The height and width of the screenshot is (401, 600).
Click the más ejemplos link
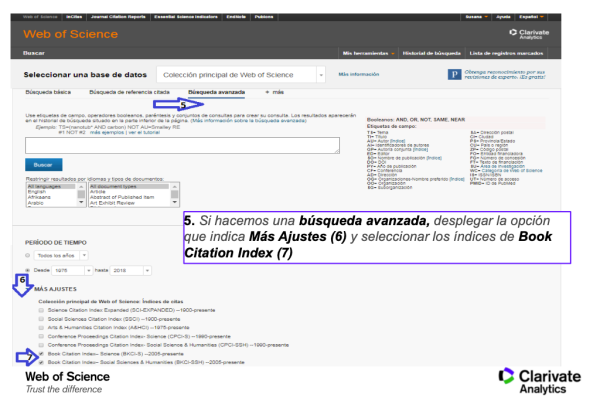[107, 132]
